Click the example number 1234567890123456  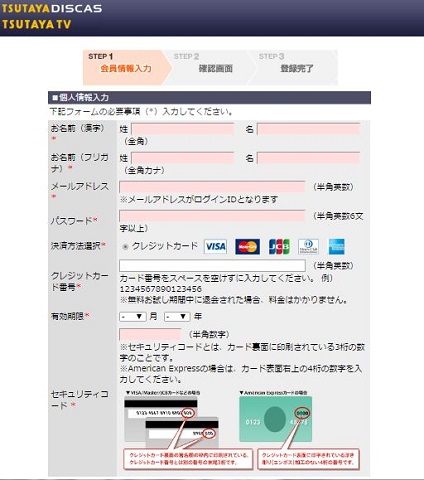(x=161, y=289)
